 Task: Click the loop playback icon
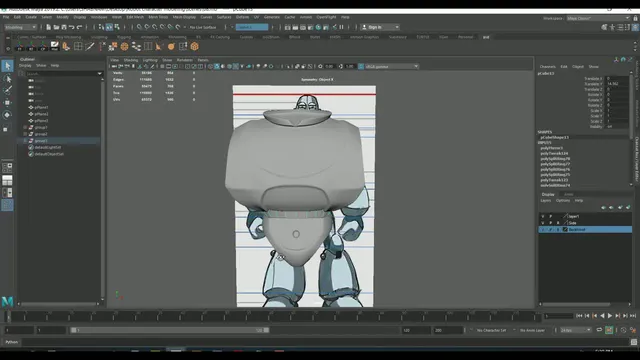[x=599, y=330]
